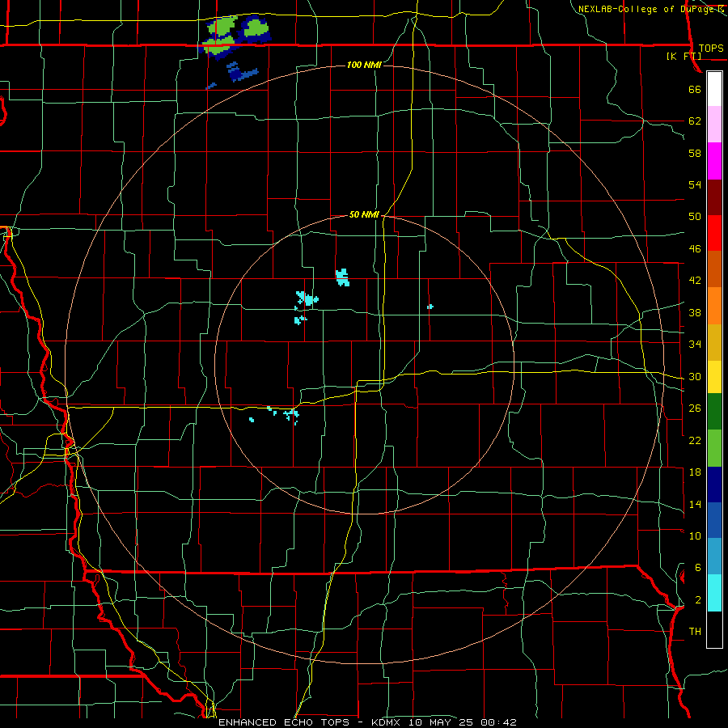Screen dimensions: 728x728
Task: Click the "100 NMI" range ring label
Action: tap(365, 65)
